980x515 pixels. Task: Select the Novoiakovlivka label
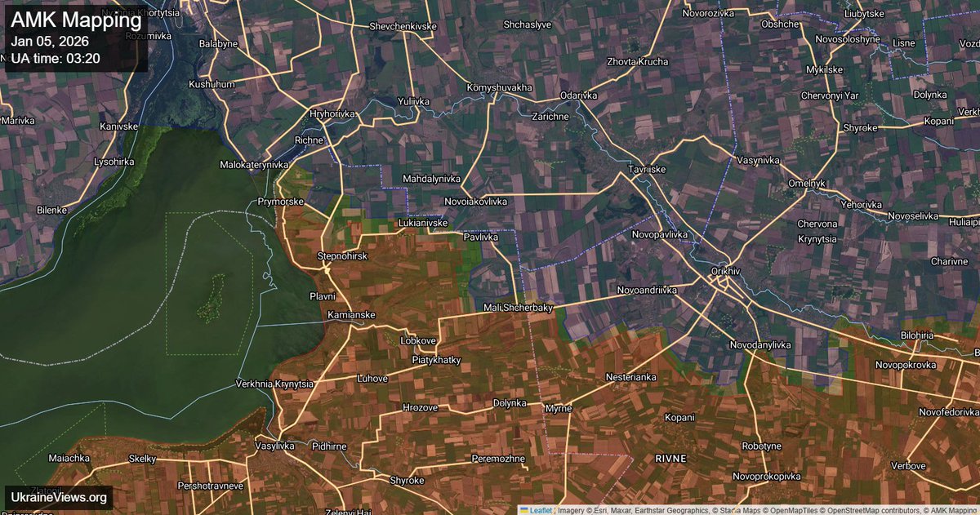[x=476, y=201]
